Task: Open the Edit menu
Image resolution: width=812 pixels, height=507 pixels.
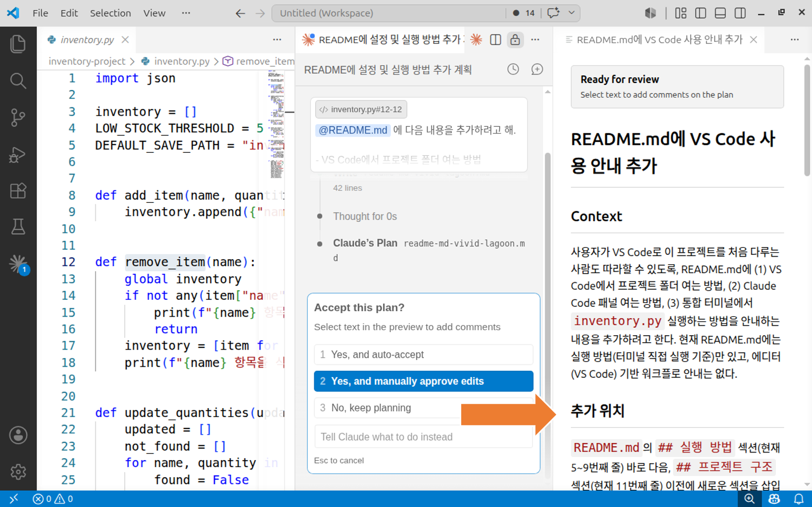Action: point(69,13)
